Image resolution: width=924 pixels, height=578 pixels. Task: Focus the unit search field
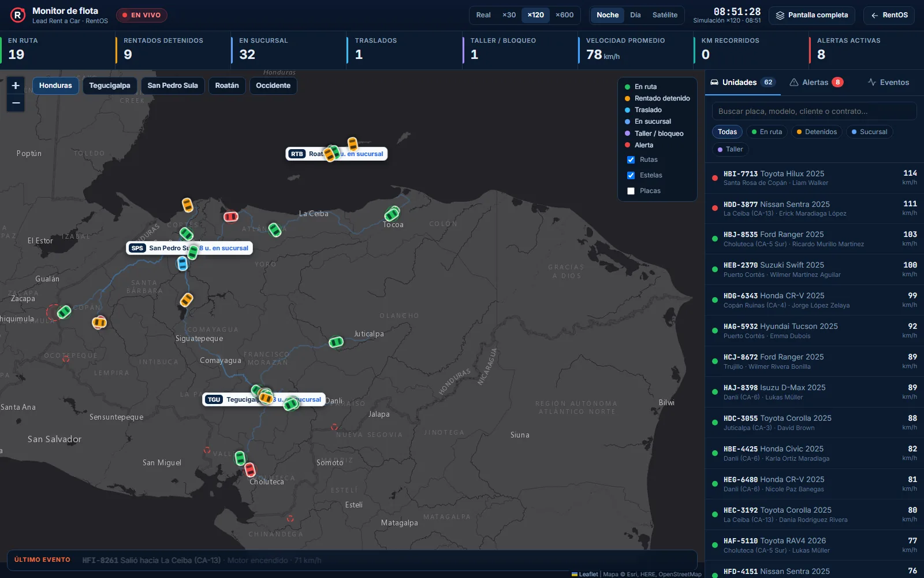(814, 111)
